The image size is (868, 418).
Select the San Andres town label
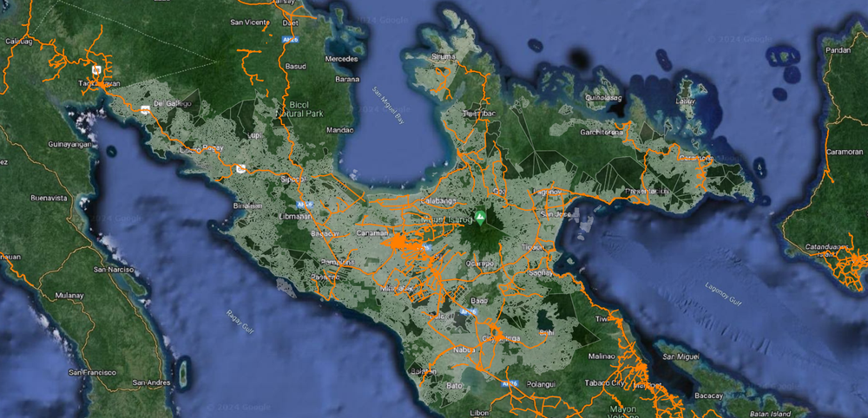tap(151, 382)
